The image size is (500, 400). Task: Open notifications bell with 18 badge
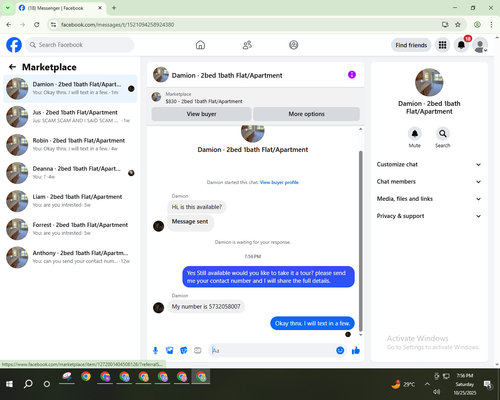(x=461, y=45)
